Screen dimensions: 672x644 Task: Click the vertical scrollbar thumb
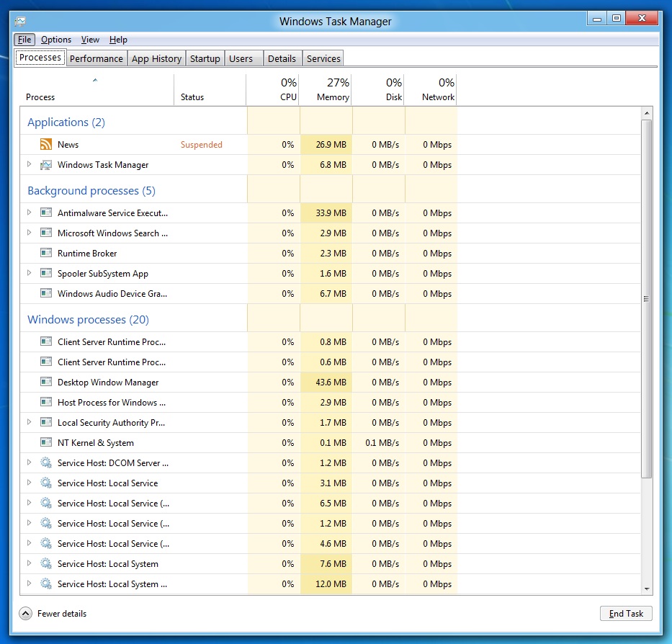[647, 299]
